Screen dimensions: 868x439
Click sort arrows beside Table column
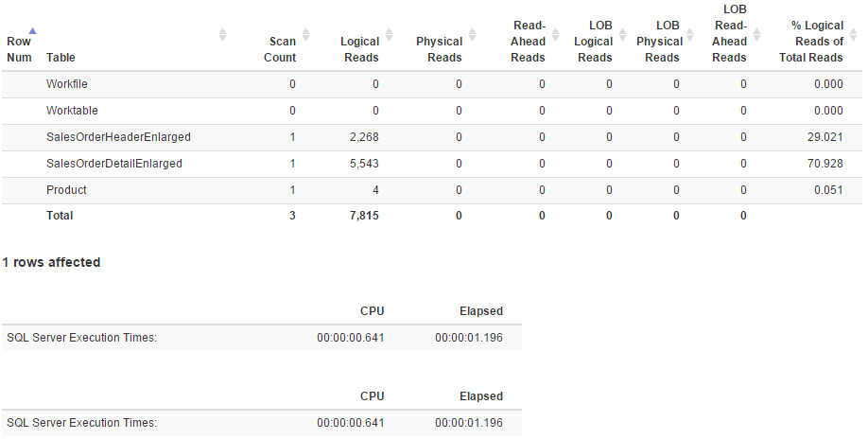tap(222, 34)
